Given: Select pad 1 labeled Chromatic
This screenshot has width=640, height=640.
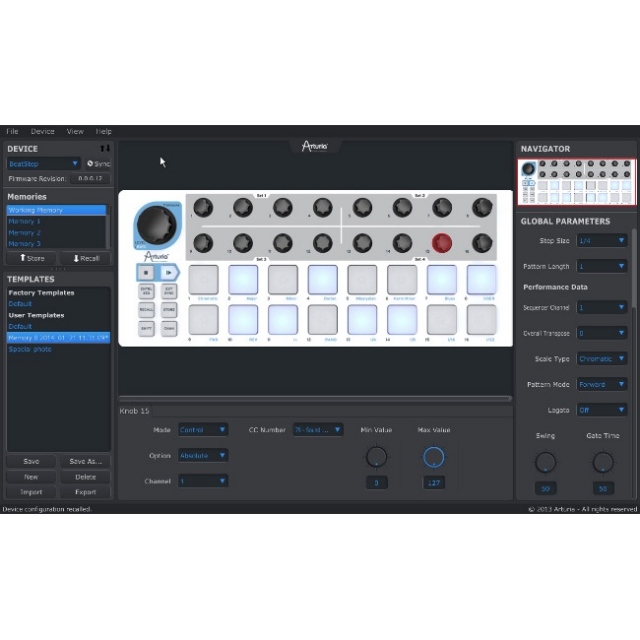Looking at the screenshot, I should (203, 280).
